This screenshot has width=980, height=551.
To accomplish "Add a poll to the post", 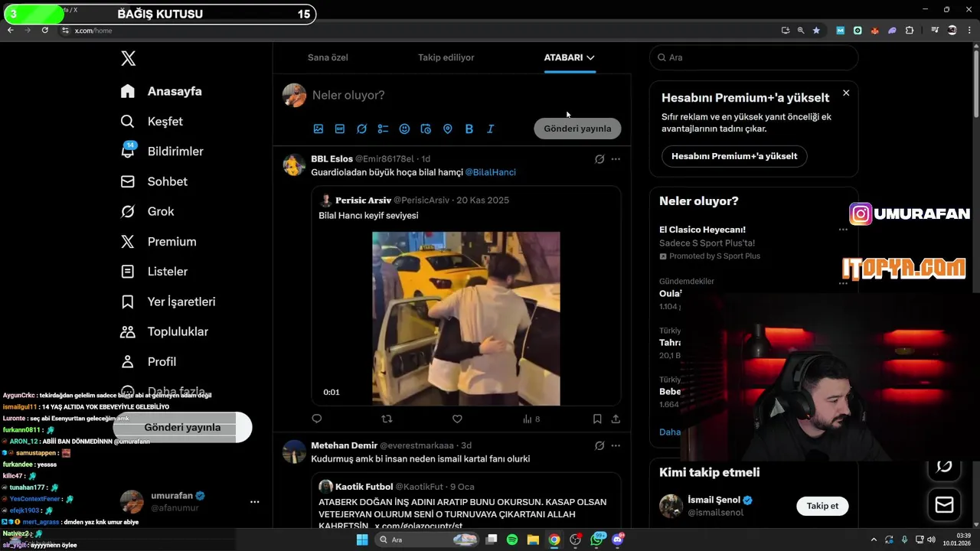I will [x=383, y=129].
